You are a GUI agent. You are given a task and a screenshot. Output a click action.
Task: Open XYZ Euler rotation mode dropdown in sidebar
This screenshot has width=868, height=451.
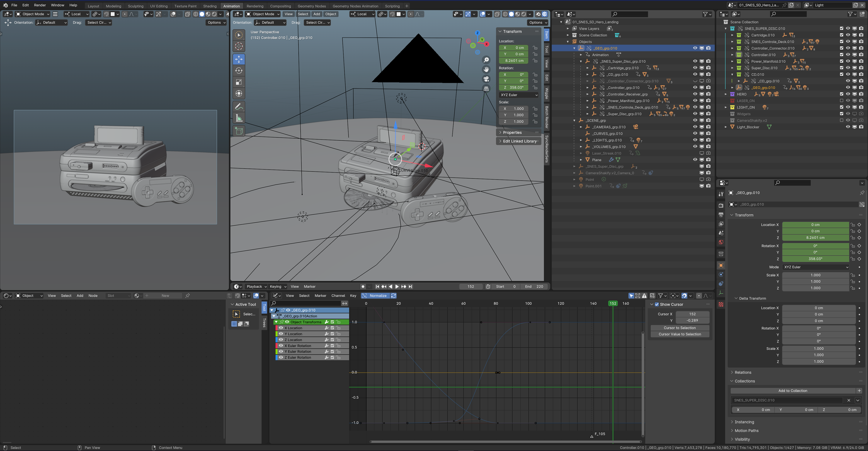[x=519, y=95]
